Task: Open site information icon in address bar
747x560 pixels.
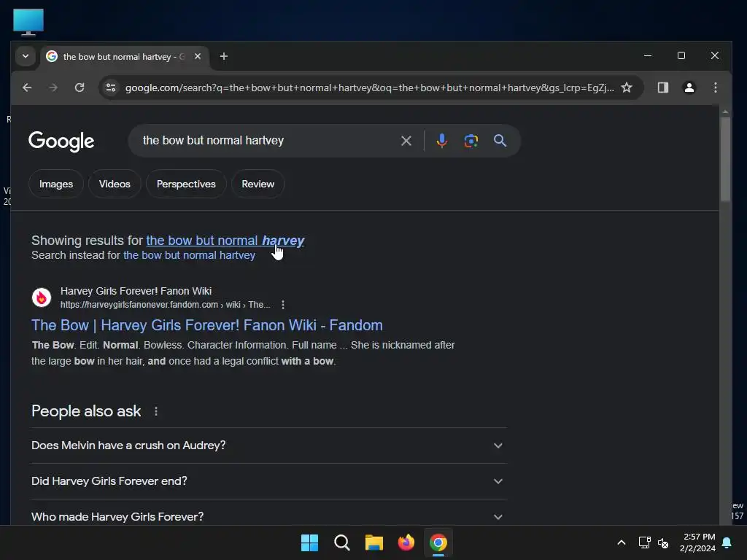Action: [111, 87]
